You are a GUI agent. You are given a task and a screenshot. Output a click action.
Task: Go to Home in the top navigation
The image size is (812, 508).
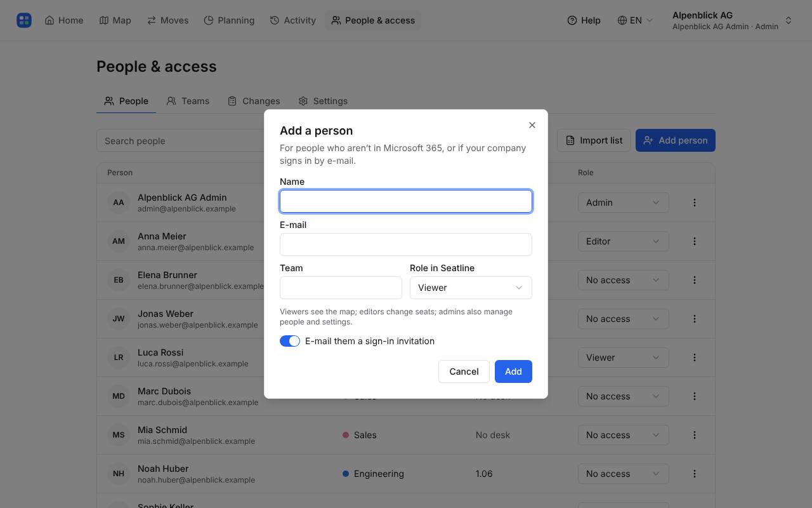coord(64,20)
